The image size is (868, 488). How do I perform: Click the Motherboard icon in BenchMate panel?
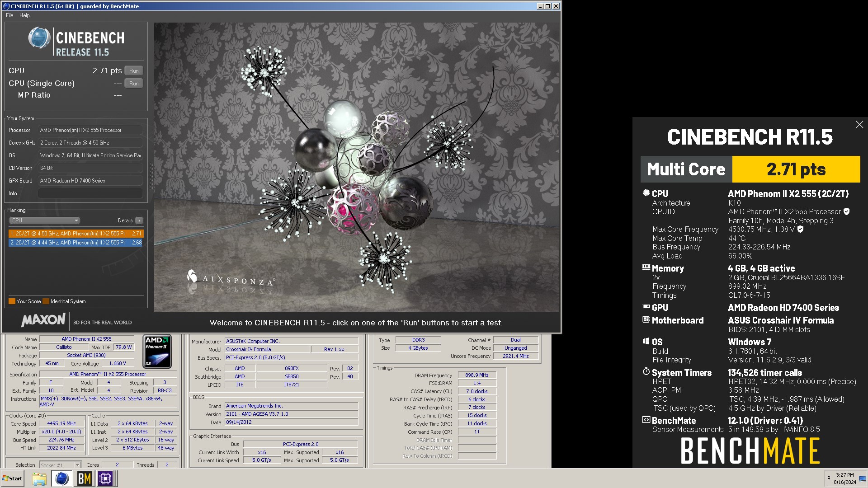[646, 319]
